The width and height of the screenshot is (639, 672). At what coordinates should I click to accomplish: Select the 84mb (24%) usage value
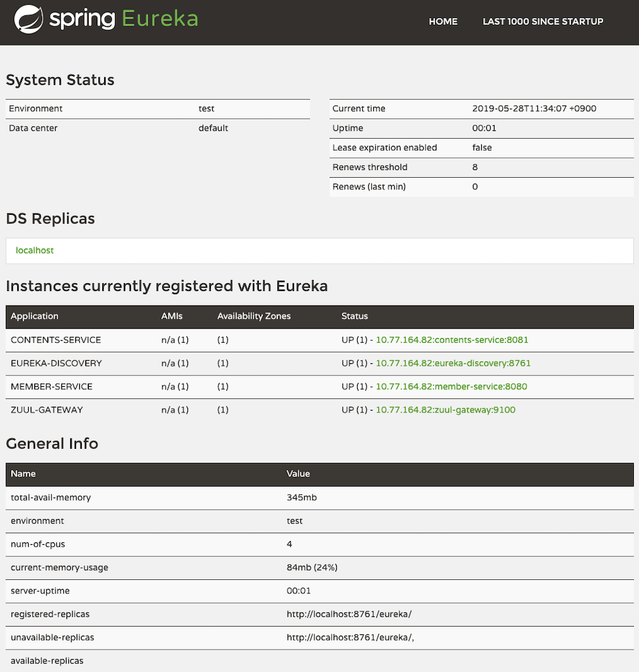pyautogui.click(x=312, y=567)
